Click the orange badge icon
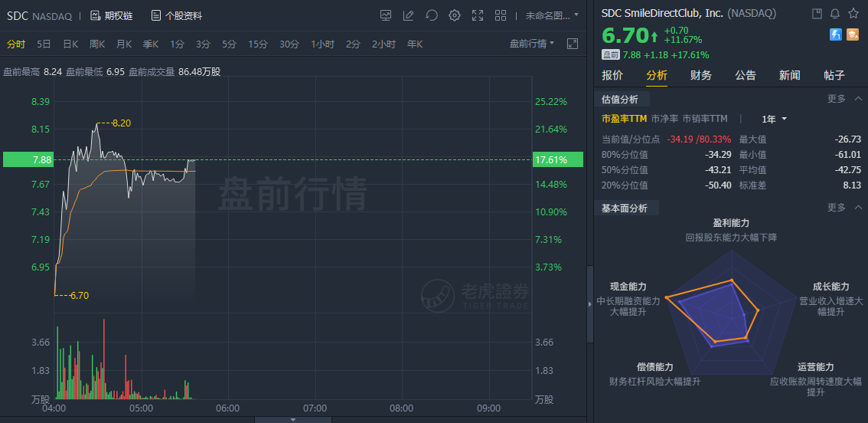 tap(853, 35)
